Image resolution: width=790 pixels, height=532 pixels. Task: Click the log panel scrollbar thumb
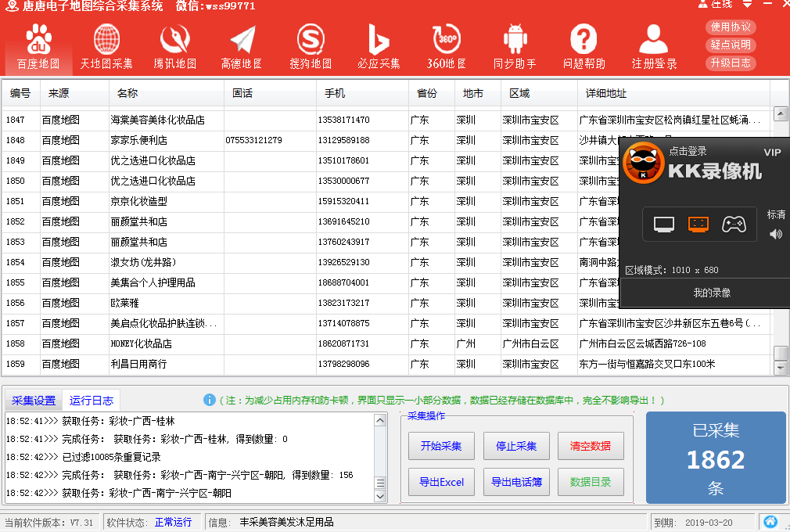[x=380, y=483]
